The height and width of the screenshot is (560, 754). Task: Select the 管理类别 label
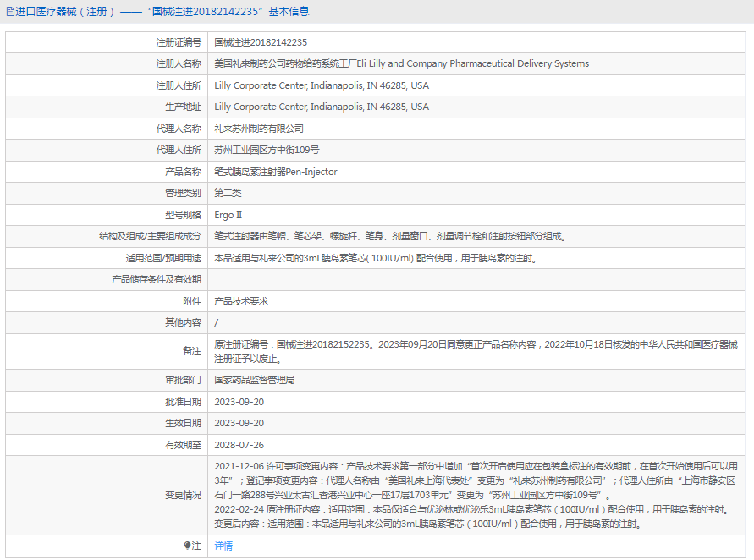pos(183,193)
